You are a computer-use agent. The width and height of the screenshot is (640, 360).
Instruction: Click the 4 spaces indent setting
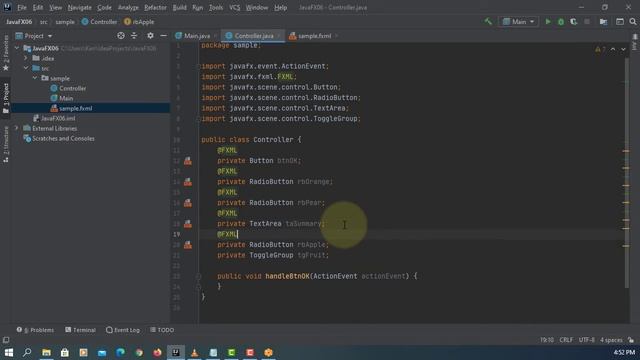611,340
